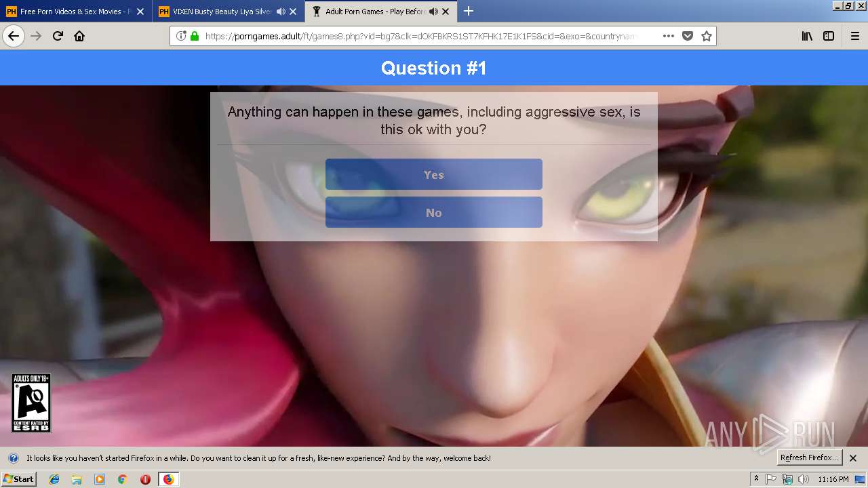Screen dimensions: 868x488
Task: Click the 11:16 PM system clock
Action: click(833, 479)
